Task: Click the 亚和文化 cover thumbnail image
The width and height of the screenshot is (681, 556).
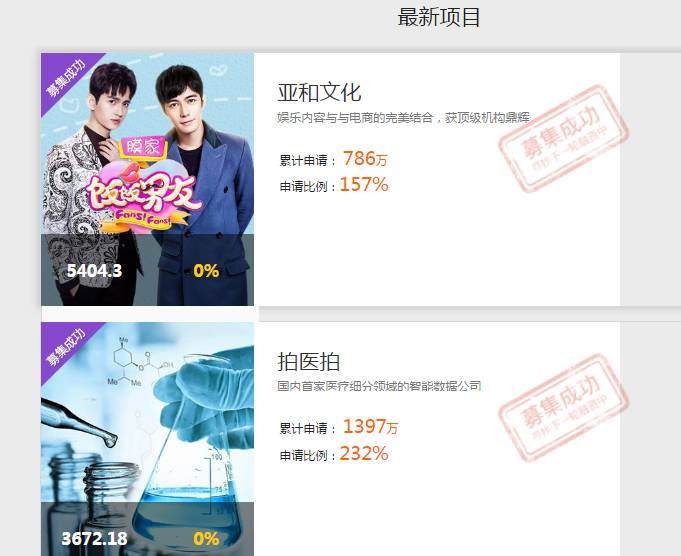Action: click(147, 179)
